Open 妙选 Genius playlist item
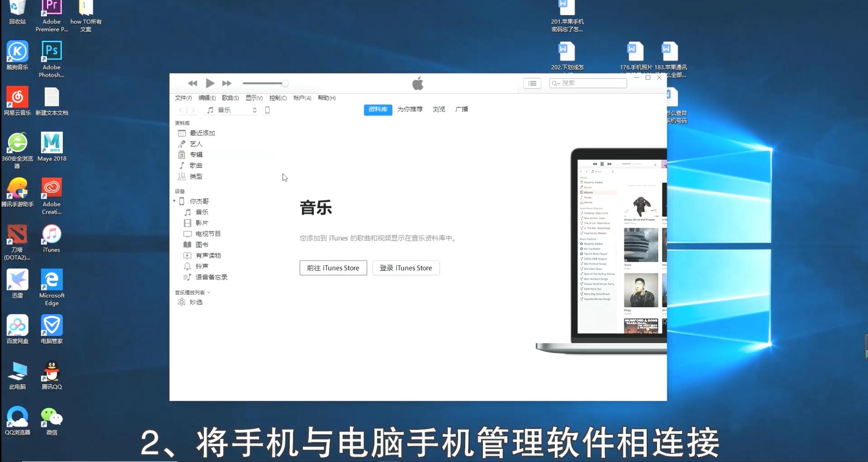This screenshot has height=462, width=868. 196,302
